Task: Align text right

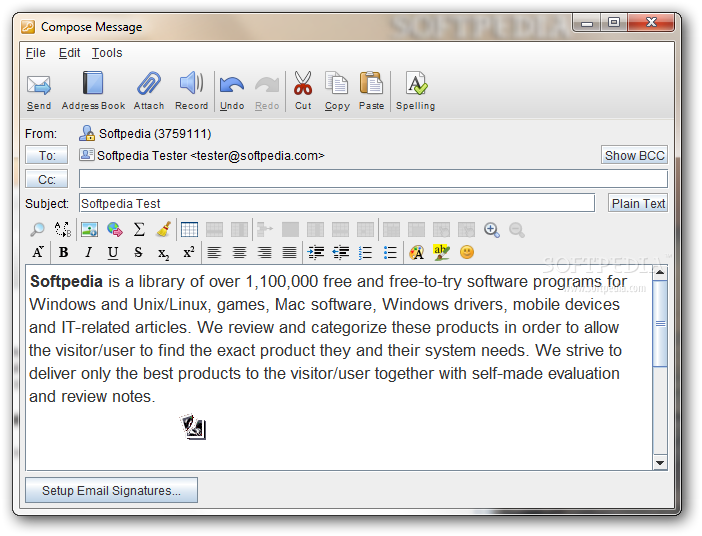Action: click(x=264, y=253)
